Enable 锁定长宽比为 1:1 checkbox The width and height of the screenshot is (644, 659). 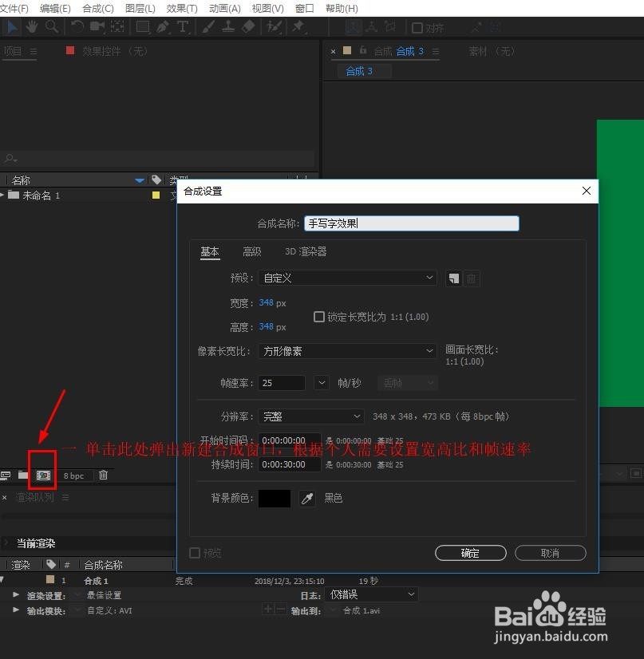click(319, 317)
